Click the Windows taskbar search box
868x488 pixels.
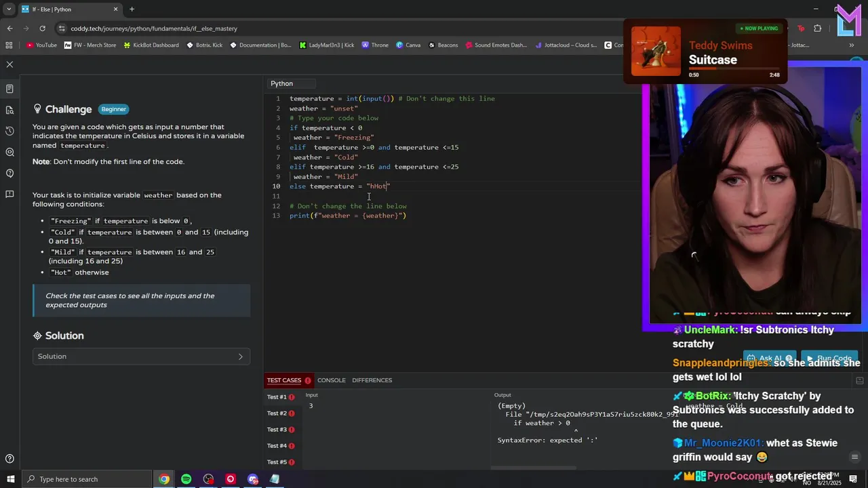click(x=87, y=479)
